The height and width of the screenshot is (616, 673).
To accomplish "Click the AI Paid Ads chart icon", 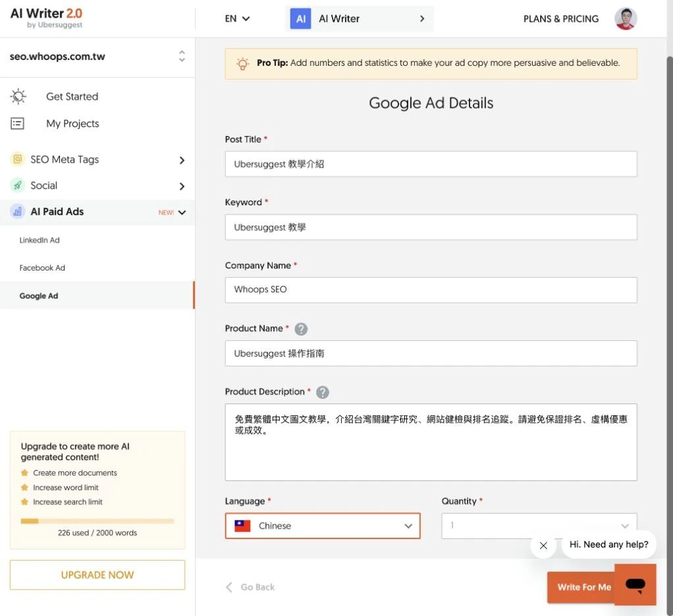I will pyautogui.click(x=17, y=211).
